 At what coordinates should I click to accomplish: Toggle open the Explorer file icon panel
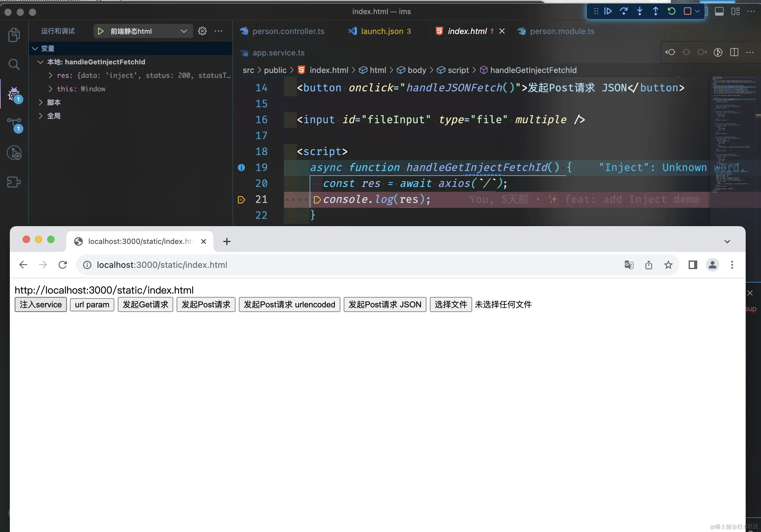(14, 35)
